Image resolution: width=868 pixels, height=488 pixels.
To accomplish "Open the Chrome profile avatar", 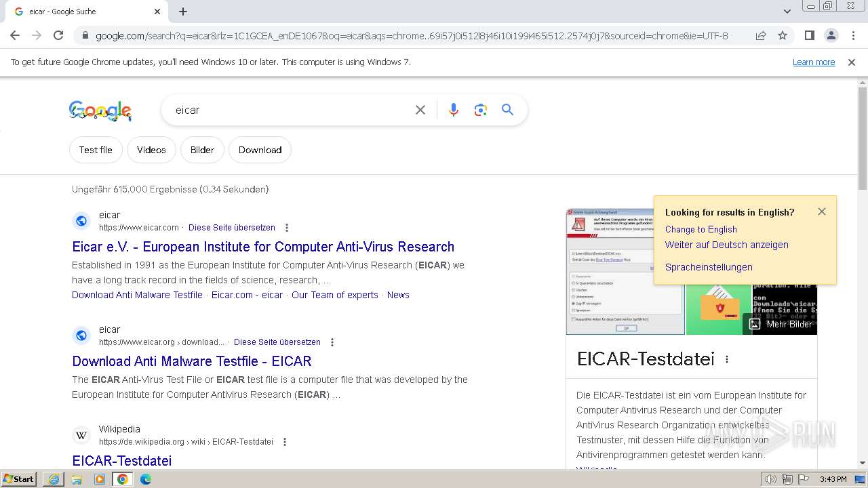I will [x=831, y=35].
